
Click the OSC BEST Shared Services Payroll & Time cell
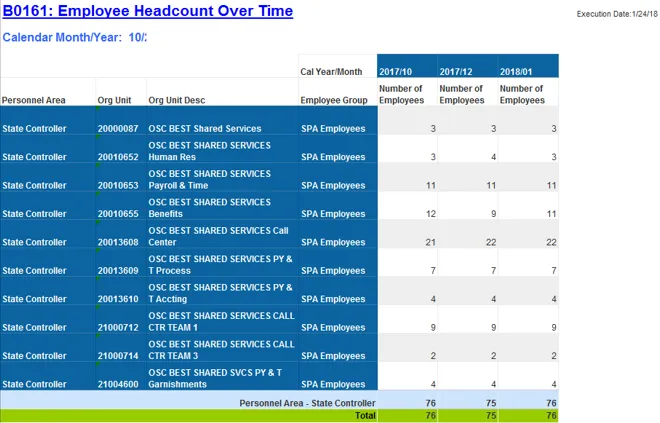click(209, 179)
